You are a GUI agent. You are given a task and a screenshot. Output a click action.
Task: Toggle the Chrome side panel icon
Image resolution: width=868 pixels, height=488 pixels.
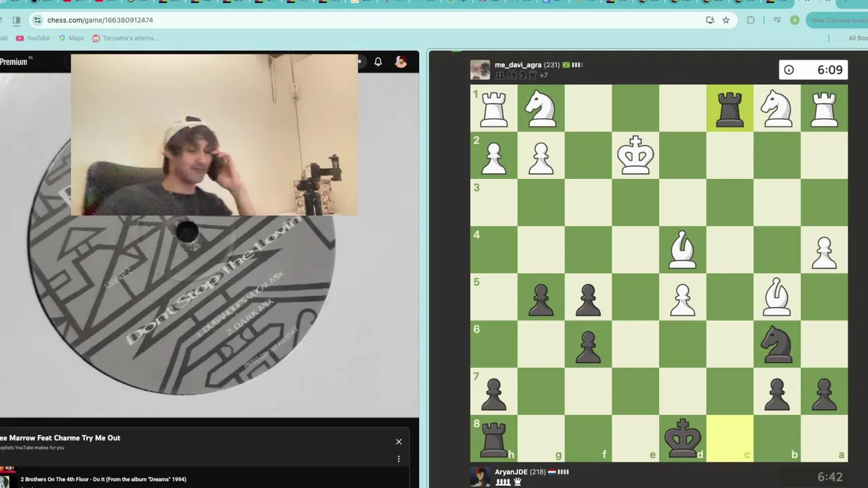pyautogui.click(x=16, y=20)
